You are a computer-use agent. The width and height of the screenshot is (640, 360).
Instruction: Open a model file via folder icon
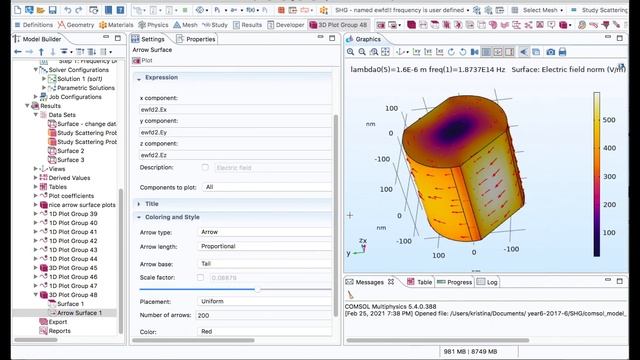pyautogui.click(x=41, y=10)
